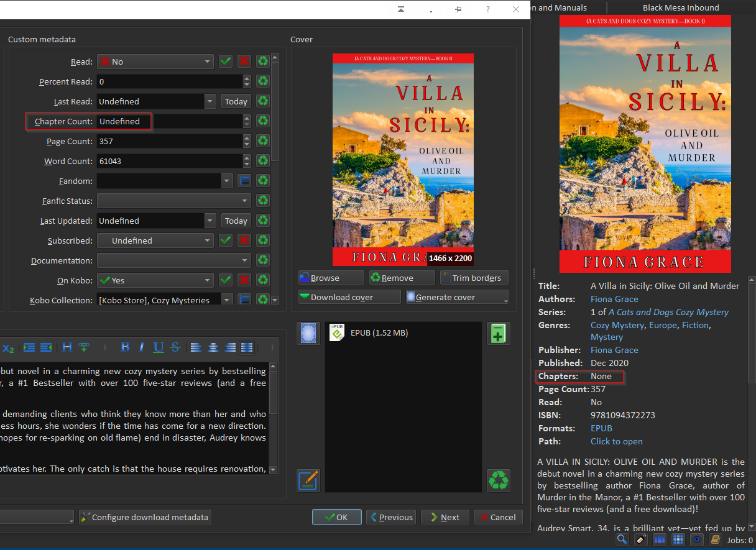This screenshot has width=756, height=550.
Task: Apply strikethrough in the comments toolbar
Action: point(175,347)
